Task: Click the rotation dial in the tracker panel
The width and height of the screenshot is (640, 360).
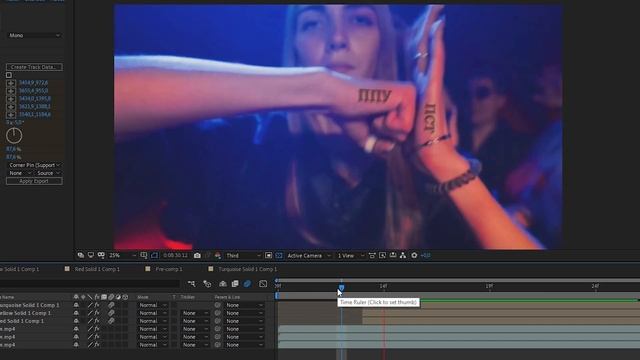Action: pyautogui.click(x=14, y=136)
